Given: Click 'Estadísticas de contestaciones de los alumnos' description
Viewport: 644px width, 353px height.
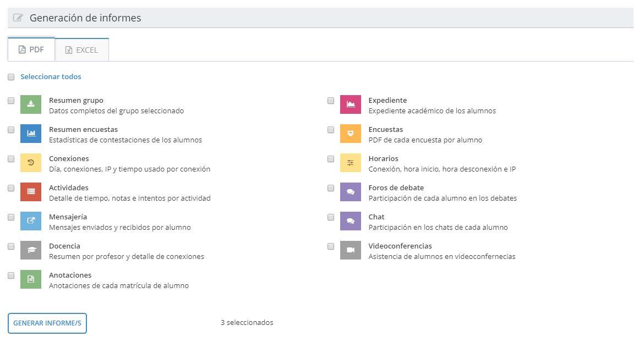Looking at the screenshot, I should (x=125, y=140).
